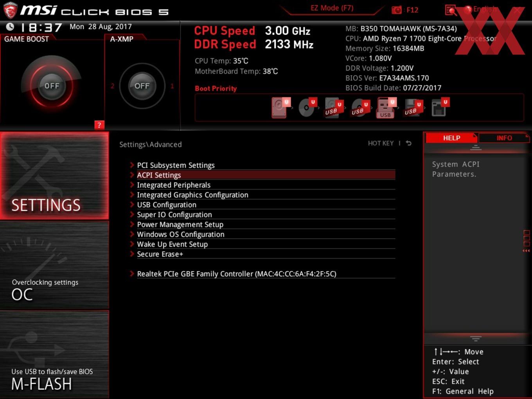The image size is (532, 399).
Task: Click the USB key boot priority icon
Action: click(x=386, y=108)
